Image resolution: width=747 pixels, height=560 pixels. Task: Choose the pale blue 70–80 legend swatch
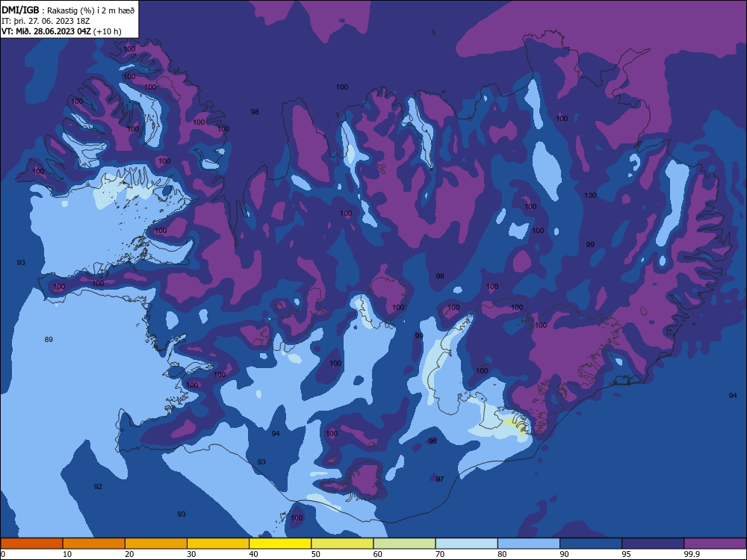tap(466, 544)
